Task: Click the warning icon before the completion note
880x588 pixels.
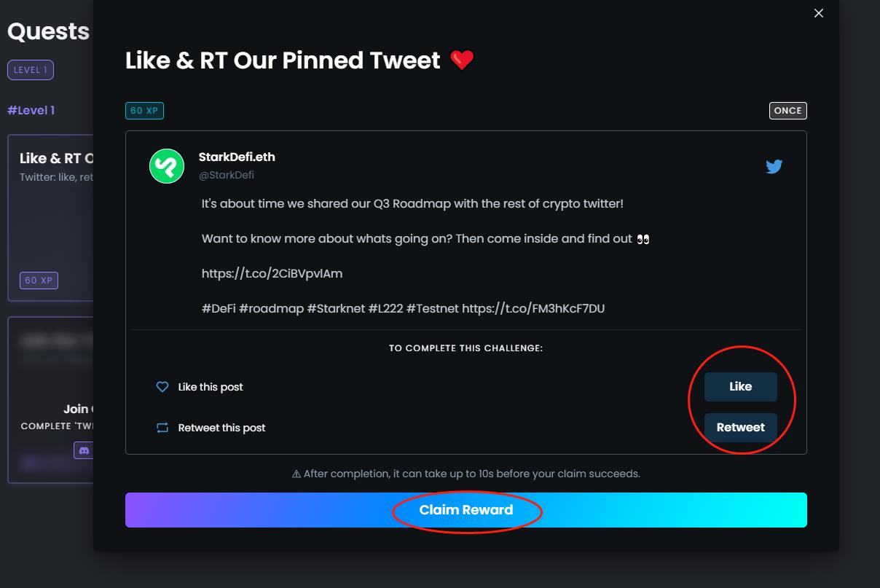Action: pyautogui.click(x=296, y=474)
